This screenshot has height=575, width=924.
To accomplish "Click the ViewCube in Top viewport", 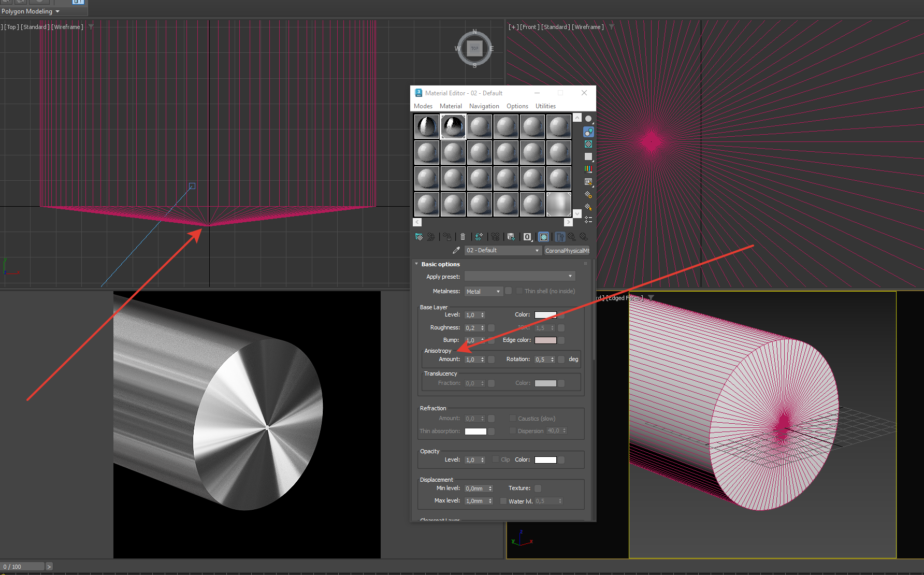I will point(474,49).
